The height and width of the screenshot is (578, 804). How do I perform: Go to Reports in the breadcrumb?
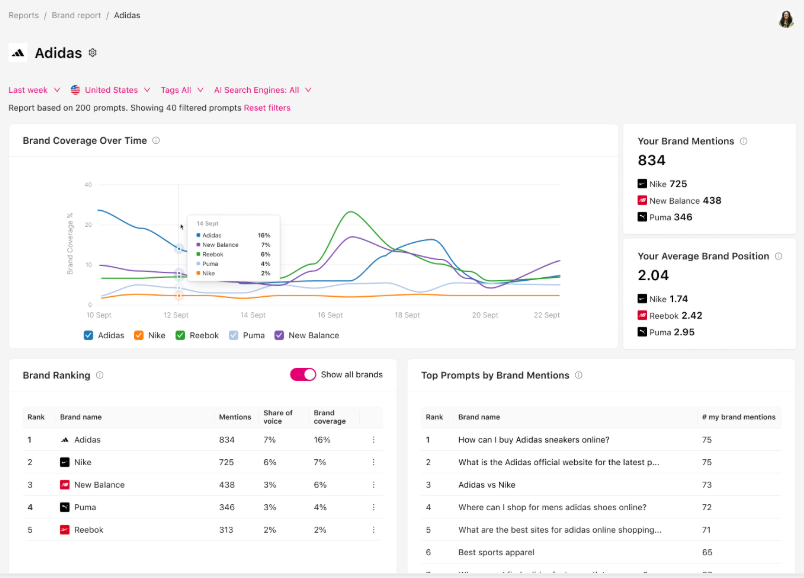24,16
